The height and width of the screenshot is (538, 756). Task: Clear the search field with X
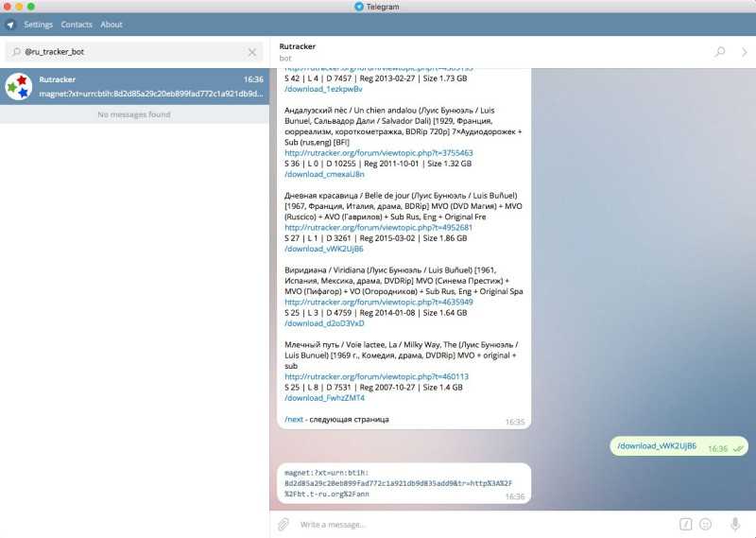[252, 52]
